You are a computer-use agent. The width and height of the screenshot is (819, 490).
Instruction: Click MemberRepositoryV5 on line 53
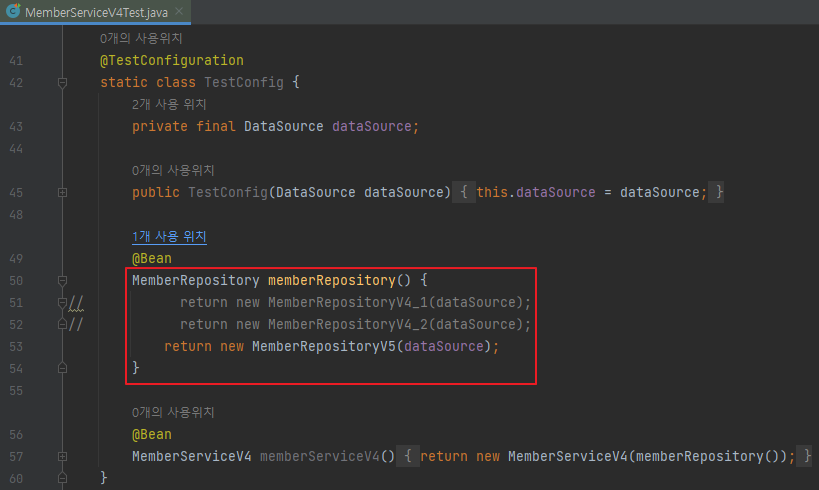tap(324, 346)
